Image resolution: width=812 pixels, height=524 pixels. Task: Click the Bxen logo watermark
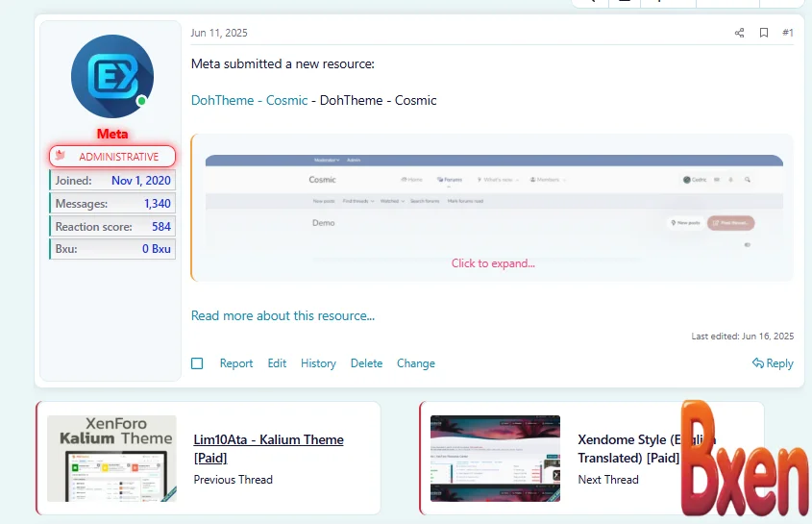coord(745,460)
